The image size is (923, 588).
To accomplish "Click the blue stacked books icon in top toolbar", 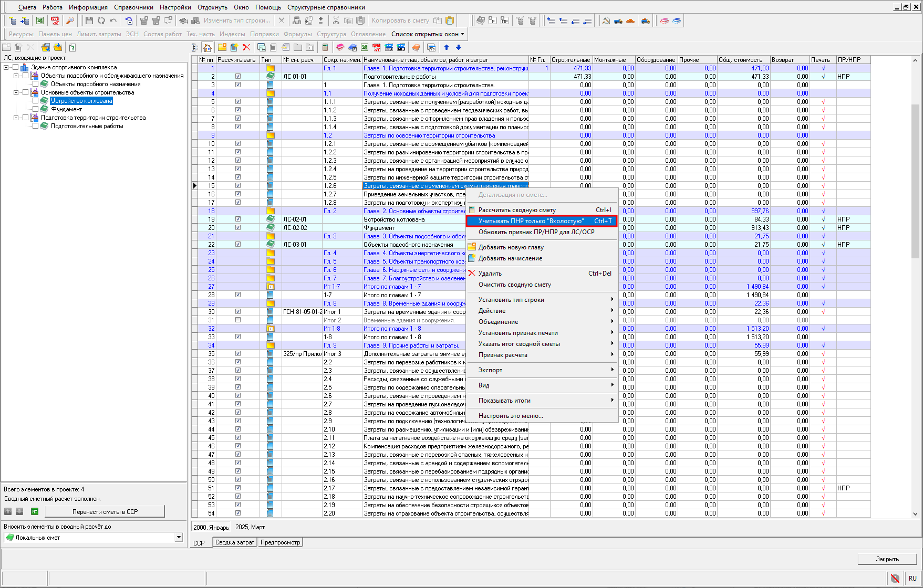I will coord(677,20).
